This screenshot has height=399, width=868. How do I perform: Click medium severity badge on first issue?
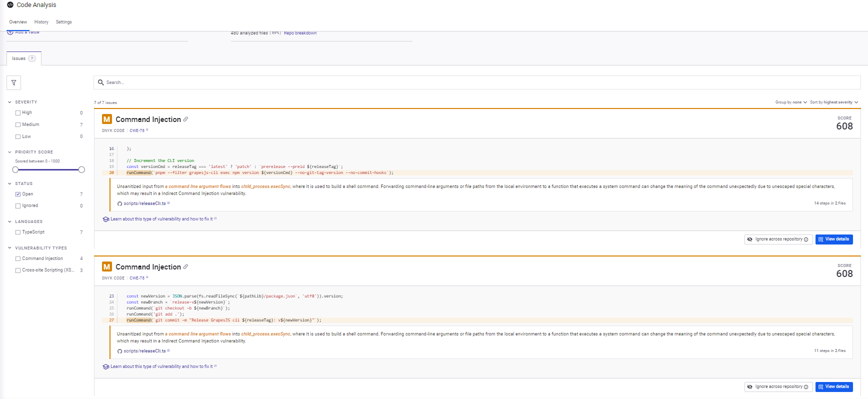tap(106, 119)
